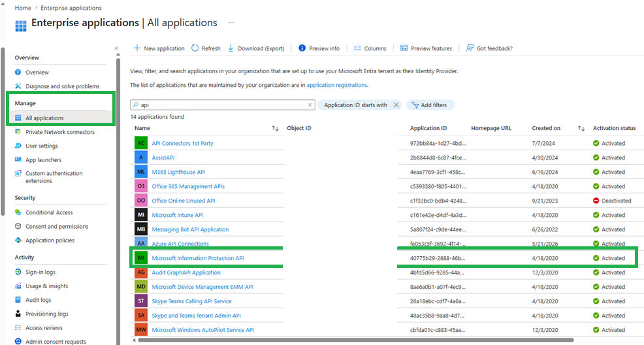
Task: Open Microsoft Information Protection API application
Action: pos(197,258)
